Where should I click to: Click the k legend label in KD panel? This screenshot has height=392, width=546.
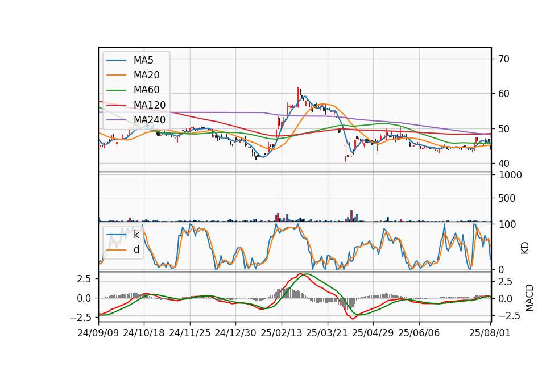coord(136,235)
